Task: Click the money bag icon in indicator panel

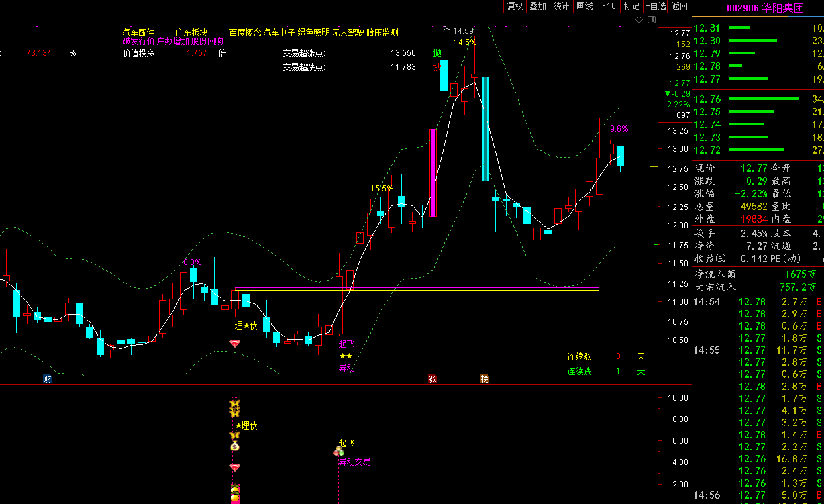Action: tap(235, 446)
